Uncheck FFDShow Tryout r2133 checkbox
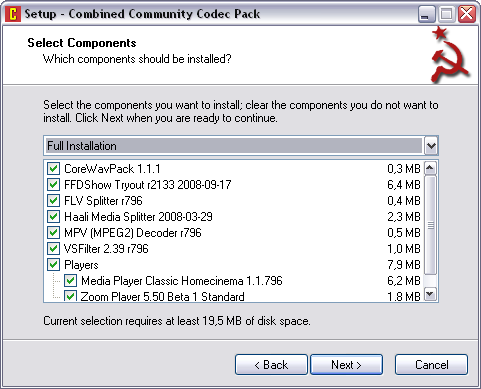This screenshot has width=481, height=389. 53,185
